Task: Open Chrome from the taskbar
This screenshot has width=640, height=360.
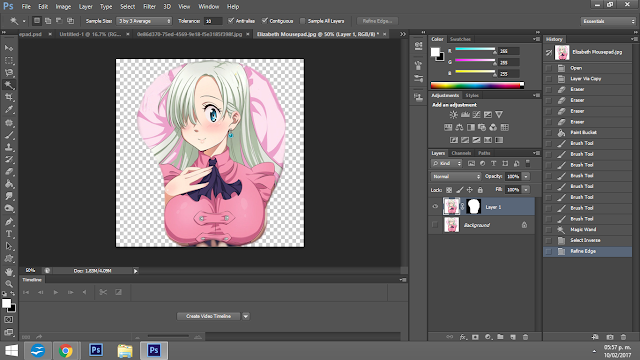Action: [x=66, y=351]
